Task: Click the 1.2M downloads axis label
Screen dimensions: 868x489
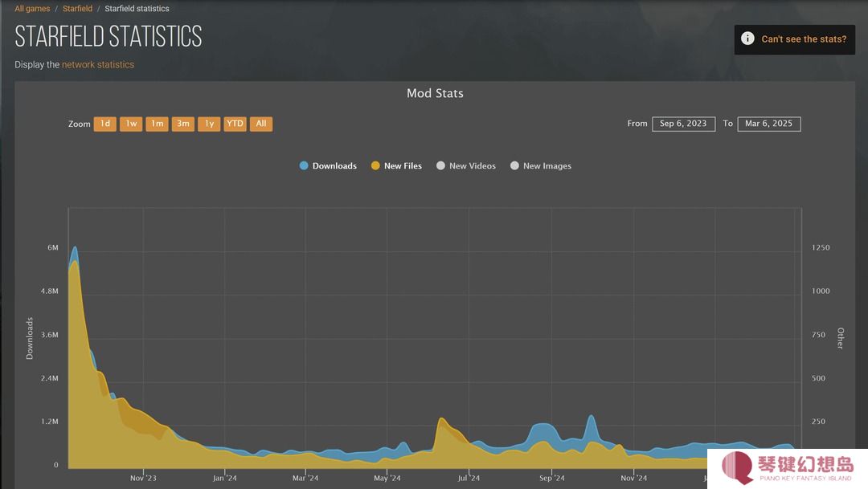Action: (49, 422)
